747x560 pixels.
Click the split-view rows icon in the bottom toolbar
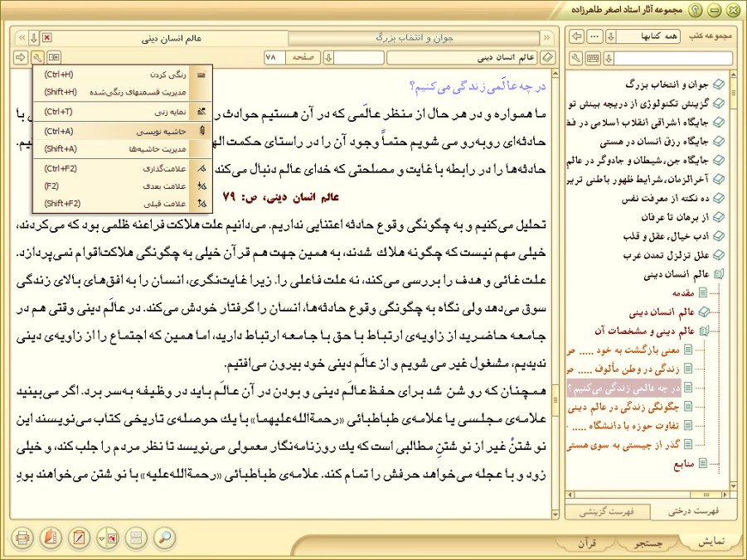tap(136, 538)
